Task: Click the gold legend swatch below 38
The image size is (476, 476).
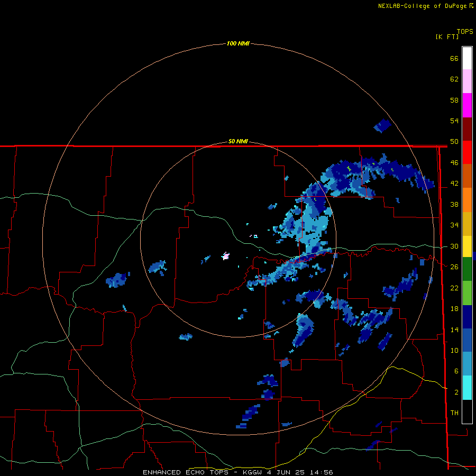Action: [467, 224]
